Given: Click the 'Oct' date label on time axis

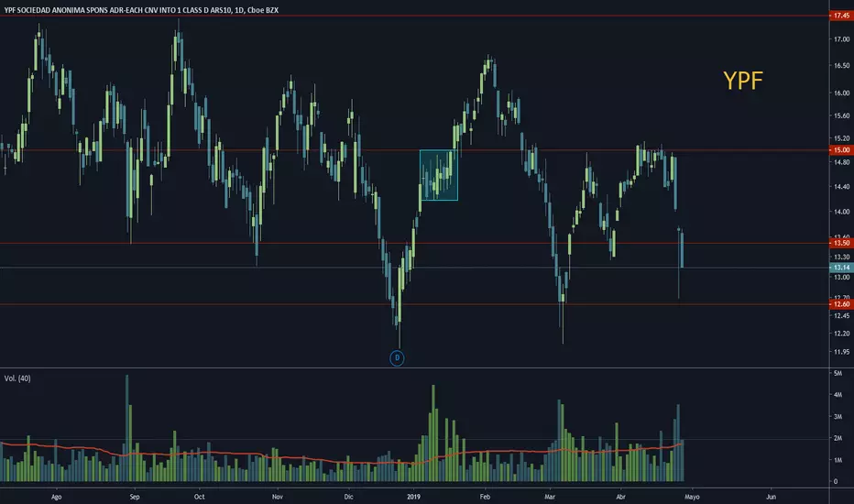Looking at the screenshot, I should (200, 497).
